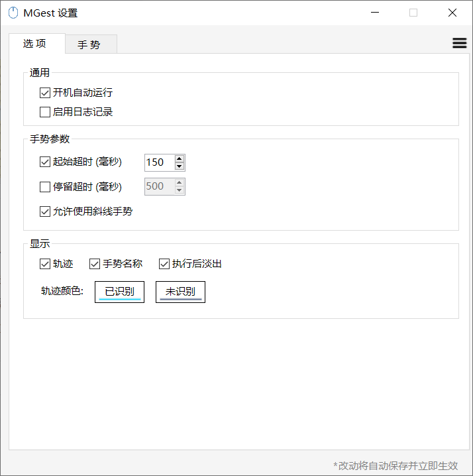Toggle 开机自动运行 checkbox

45,93
